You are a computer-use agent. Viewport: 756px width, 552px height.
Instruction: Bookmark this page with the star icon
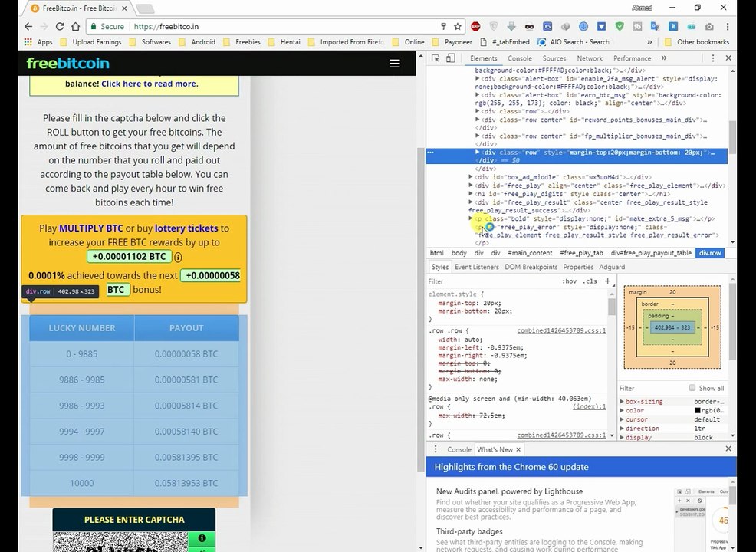coord(458,27)
